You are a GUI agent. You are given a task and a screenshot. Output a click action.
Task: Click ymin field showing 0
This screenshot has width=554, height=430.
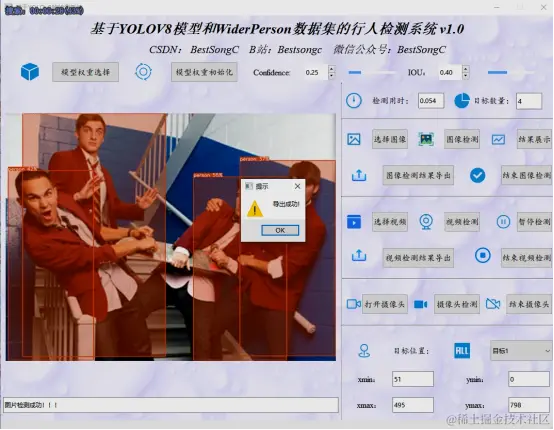(x=529, y=379)
